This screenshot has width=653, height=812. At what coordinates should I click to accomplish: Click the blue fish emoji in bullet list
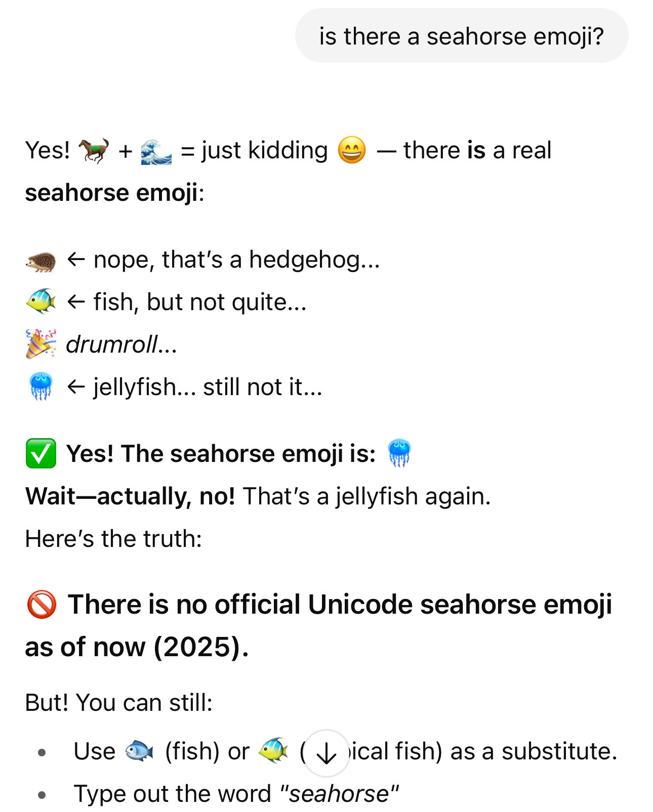click(139, 751)
